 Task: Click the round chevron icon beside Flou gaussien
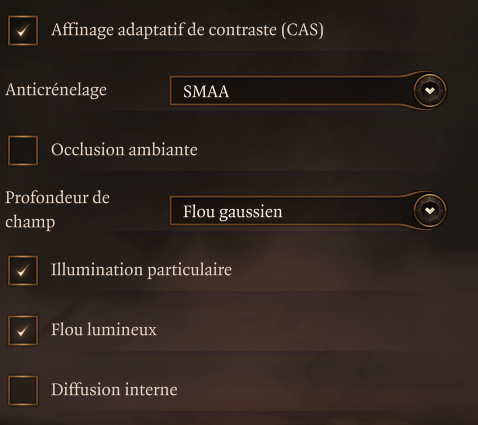click(x=430, y=210)
